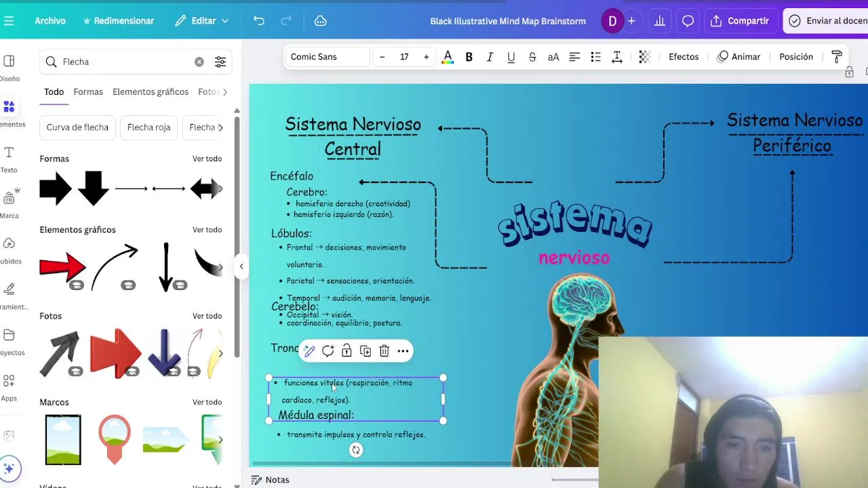The width and height of the screenshot is (868, 488).
Task: Click Redimensionar button
Action: point(119,21)
